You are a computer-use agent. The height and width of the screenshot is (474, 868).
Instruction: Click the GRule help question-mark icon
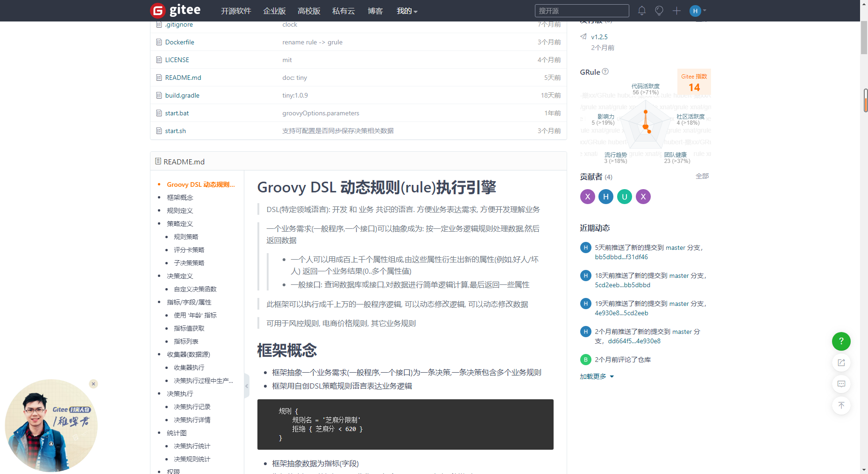point(605,71)
